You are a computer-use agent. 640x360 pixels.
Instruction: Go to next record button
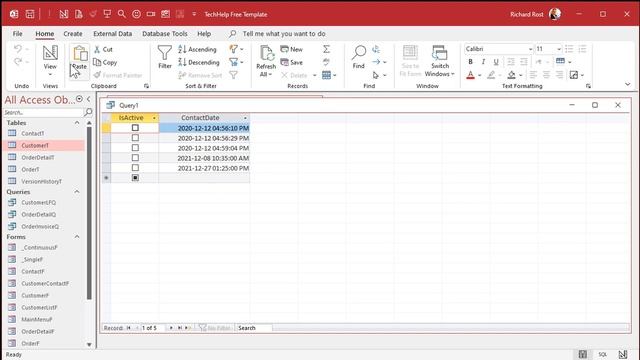tap(171, 328)
